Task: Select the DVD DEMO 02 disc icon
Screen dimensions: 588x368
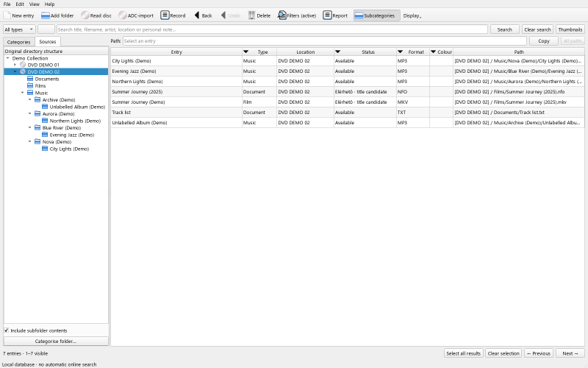Action: point(23,71)
